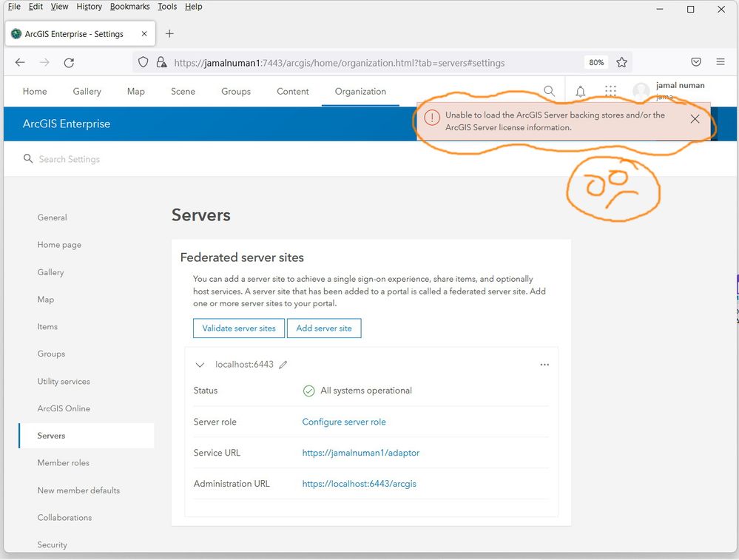The width and height of the screenshot is (739, 560).
Task: Open the Groups top navigation link
Action: (236, 92)
